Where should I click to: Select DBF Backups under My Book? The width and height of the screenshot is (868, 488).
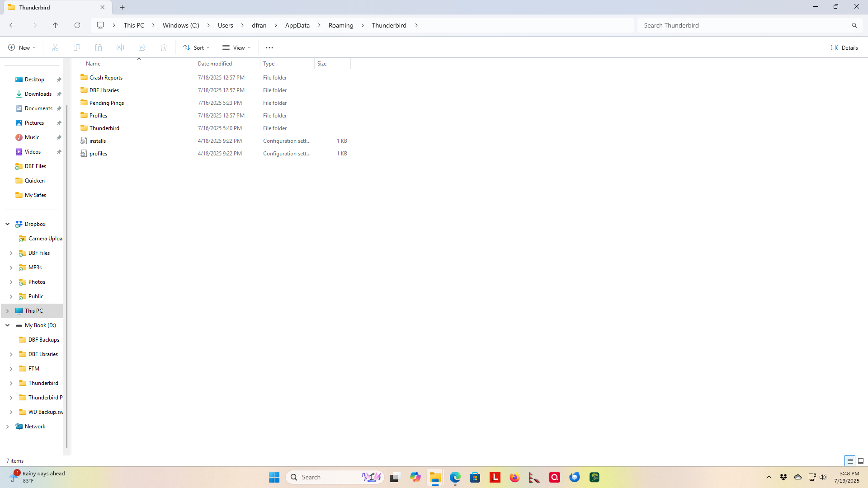43,340
